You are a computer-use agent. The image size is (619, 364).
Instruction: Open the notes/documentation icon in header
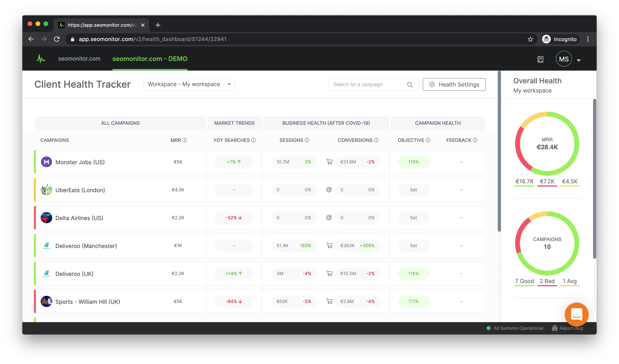[540, 59]
